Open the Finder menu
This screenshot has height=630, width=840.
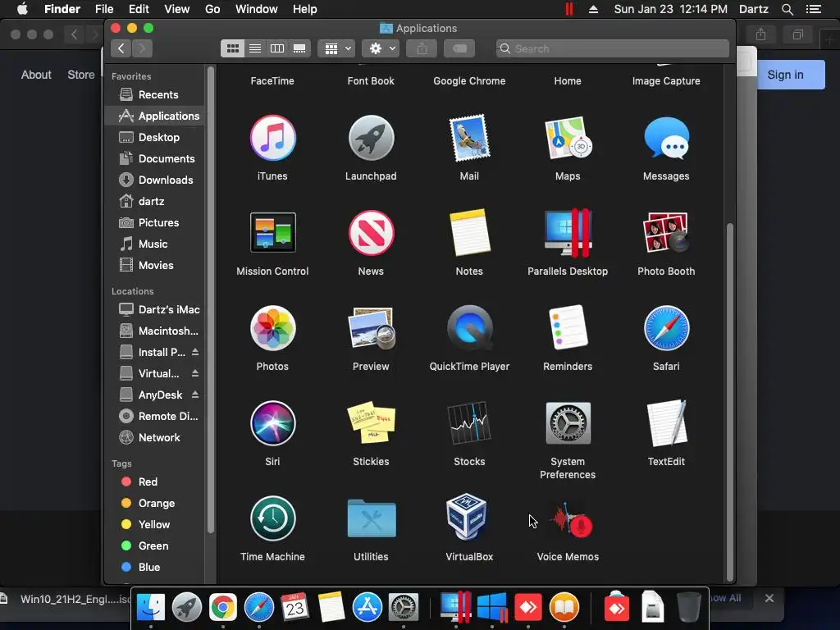62,9
